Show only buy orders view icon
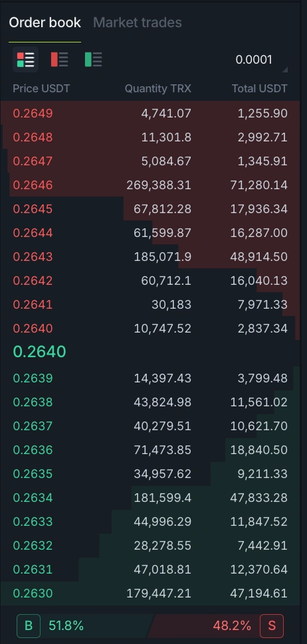 tap(93, 60)
